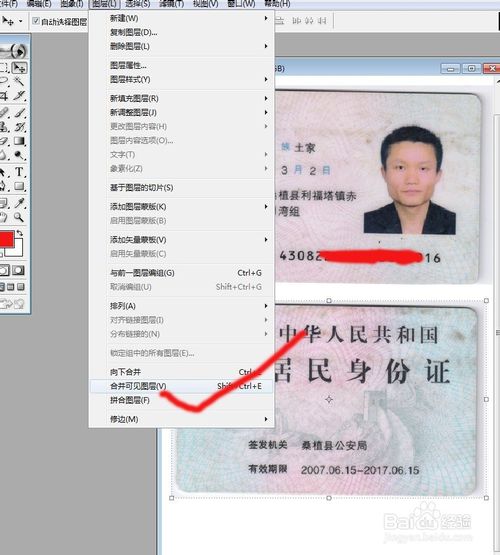Choose 拼合图层(F) menu item

point(182,400)
